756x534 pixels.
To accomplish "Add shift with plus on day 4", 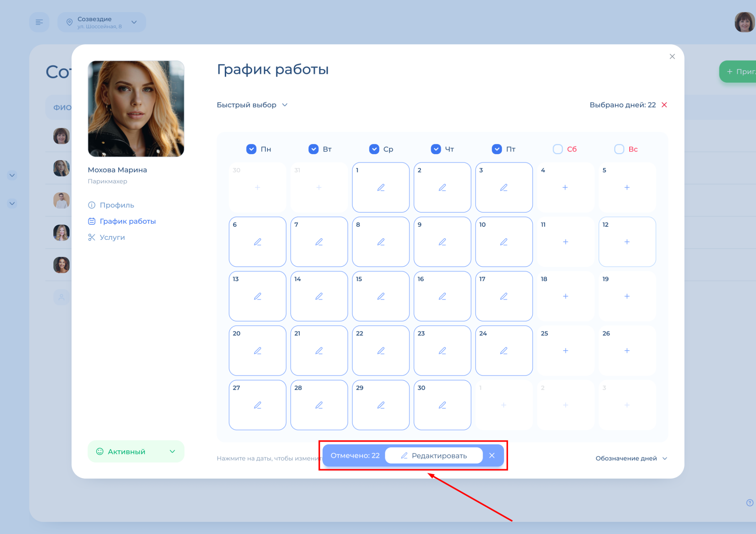I will click(x=565, y=188).
